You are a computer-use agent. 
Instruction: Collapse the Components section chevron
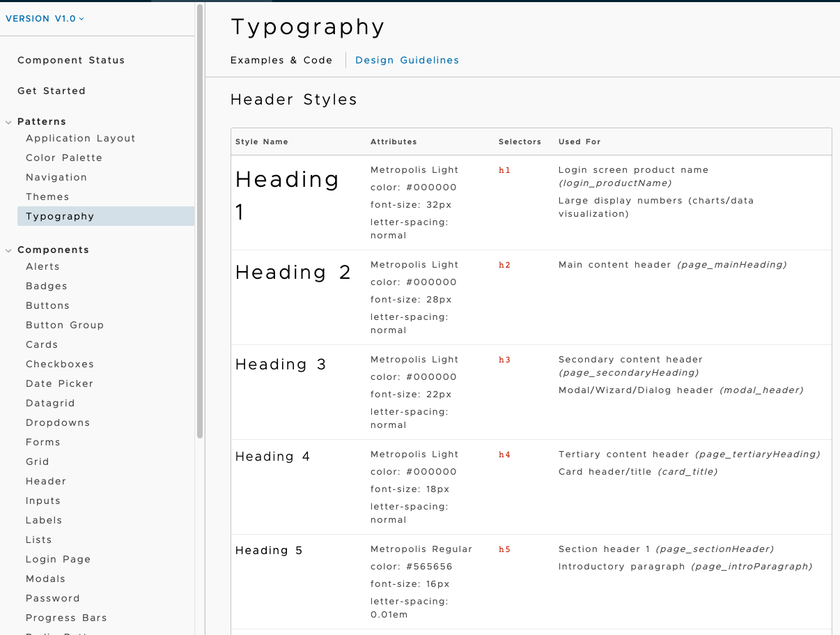(8, 250)
